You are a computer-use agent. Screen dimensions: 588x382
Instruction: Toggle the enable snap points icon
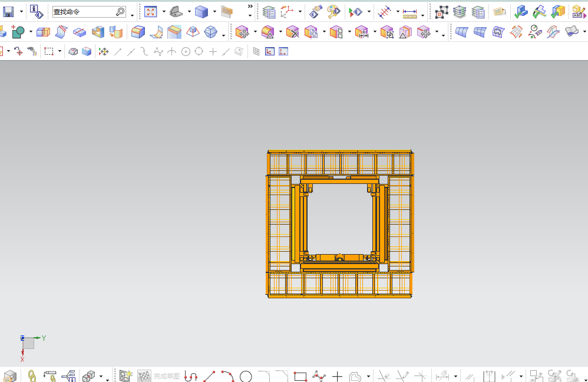104,51
